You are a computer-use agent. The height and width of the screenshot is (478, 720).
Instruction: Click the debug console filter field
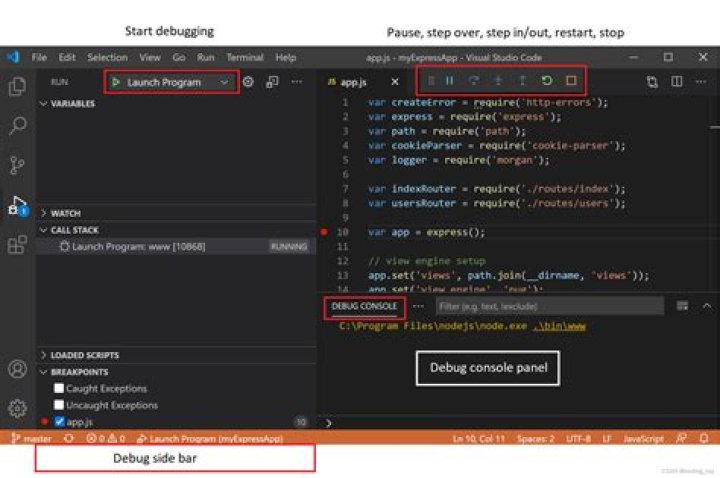click(x=550, y=306)
